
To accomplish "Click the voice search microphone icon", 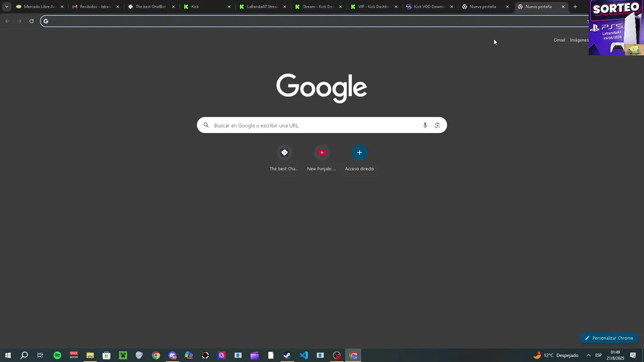I will point(425,125).
